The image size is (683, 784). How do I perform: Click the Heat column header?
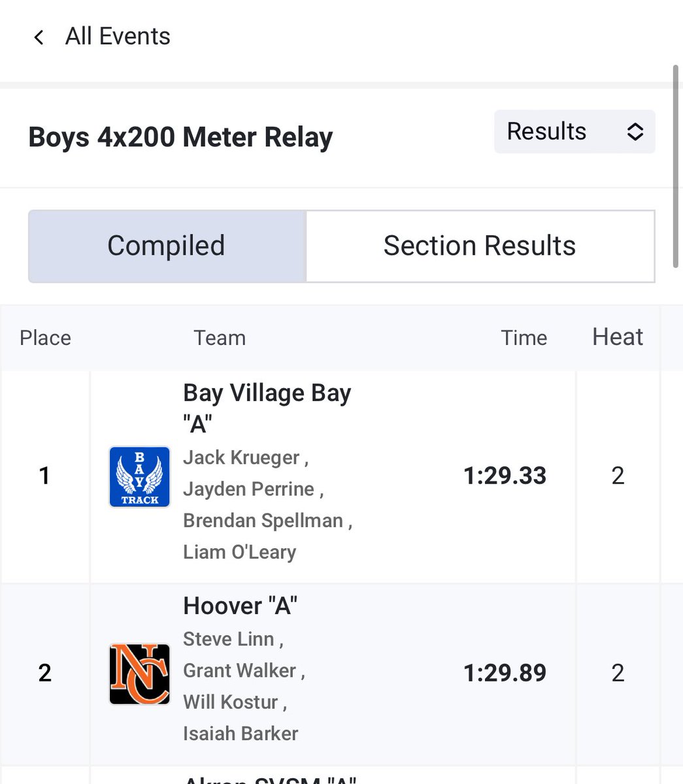(618, 337)
